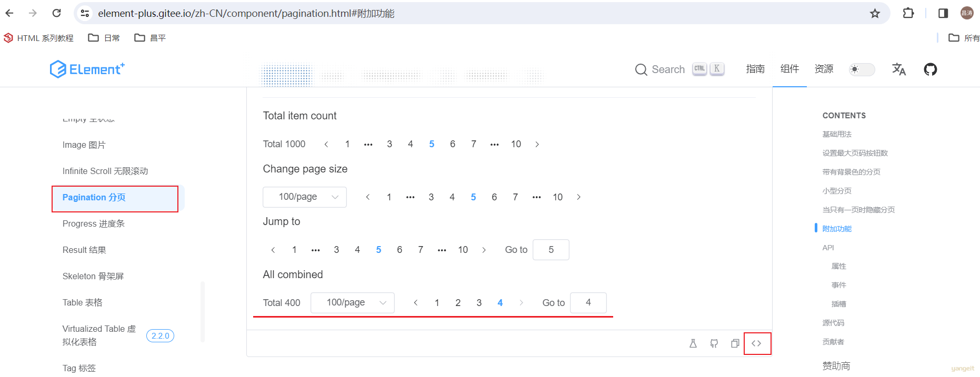
Task: Copy the example code with copy icon
Action: coord(735,343)
